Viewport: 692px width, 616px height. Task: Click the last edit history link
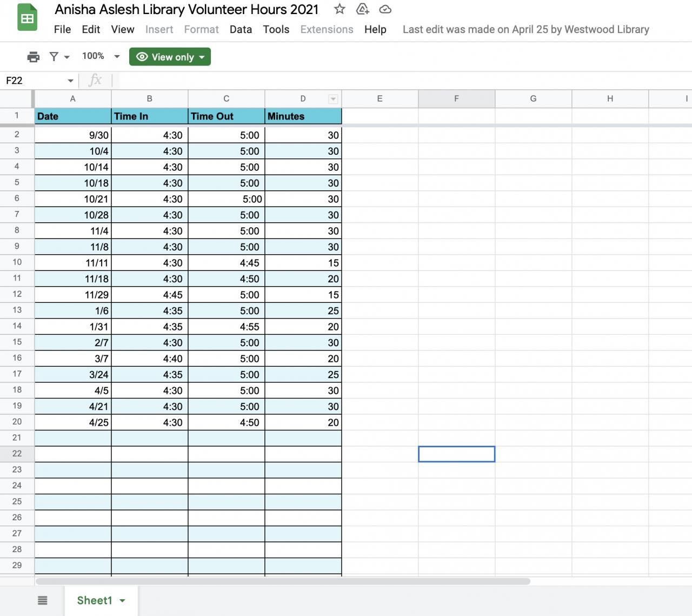[525, 29]
